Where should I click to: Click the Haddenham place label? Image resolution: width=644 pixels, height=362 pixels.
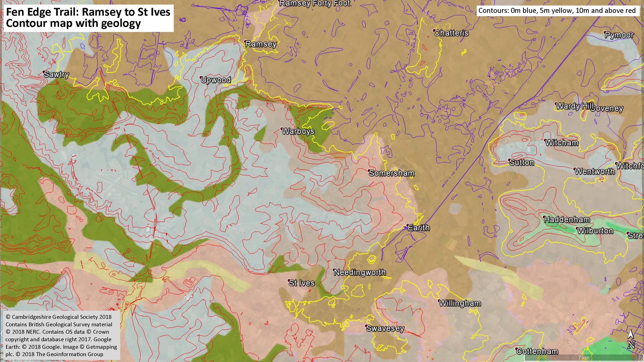point(567,220)
